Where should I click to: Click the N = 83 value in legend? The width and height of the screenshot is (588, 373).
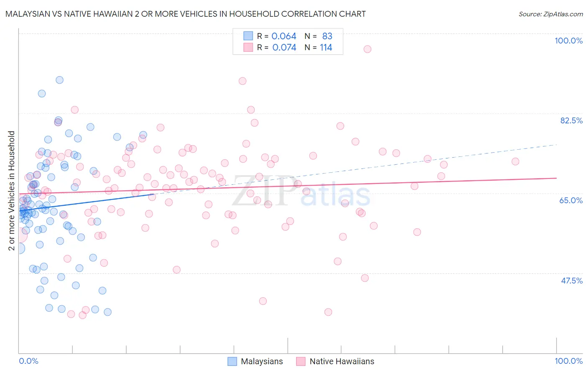coord(318,36)
